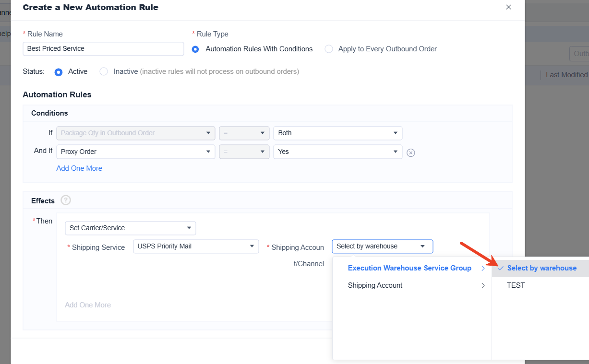Set status to Inactive
Screen dimensions: 589x364
click(x=104, y=72)
